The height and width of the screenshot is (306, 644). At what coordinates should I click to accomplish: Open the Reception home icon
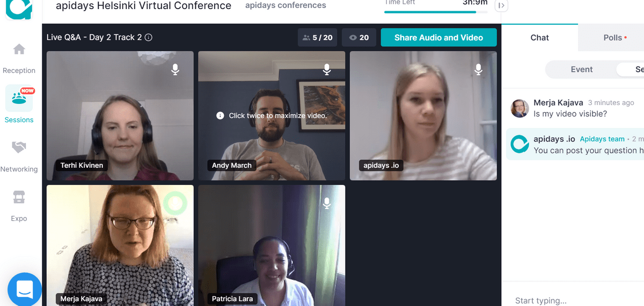pos(19,49)
